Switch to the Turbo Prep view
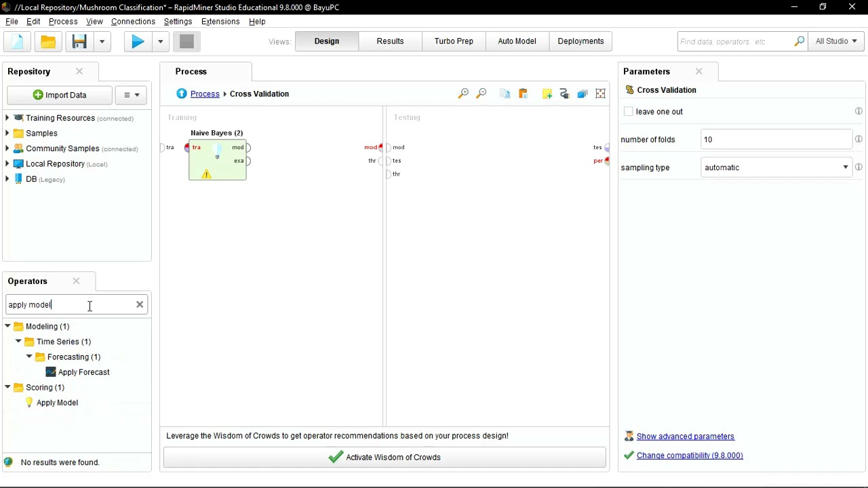 pyautogui.click(x=454, y=41)
